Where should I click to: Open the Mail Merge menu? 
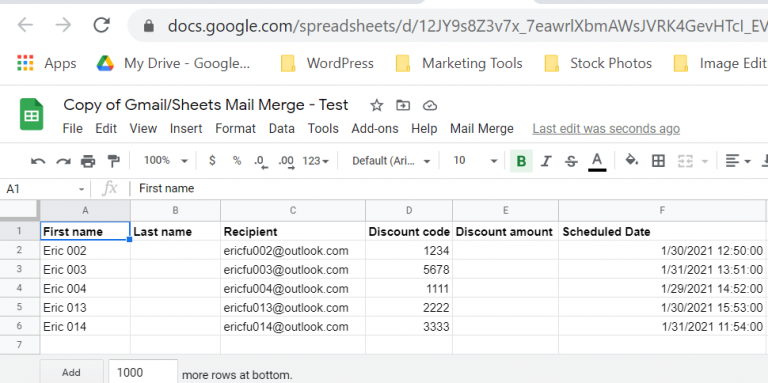(x=482, y=129)
